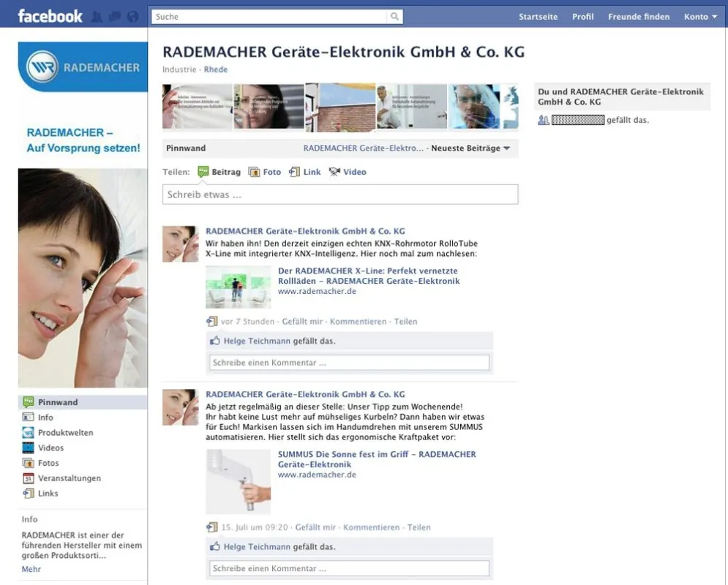Image resolution: width=728 pixels, height=585 pixels.
Task: Click 'Teilen' on the X-Line post
Action: [406, 322]
